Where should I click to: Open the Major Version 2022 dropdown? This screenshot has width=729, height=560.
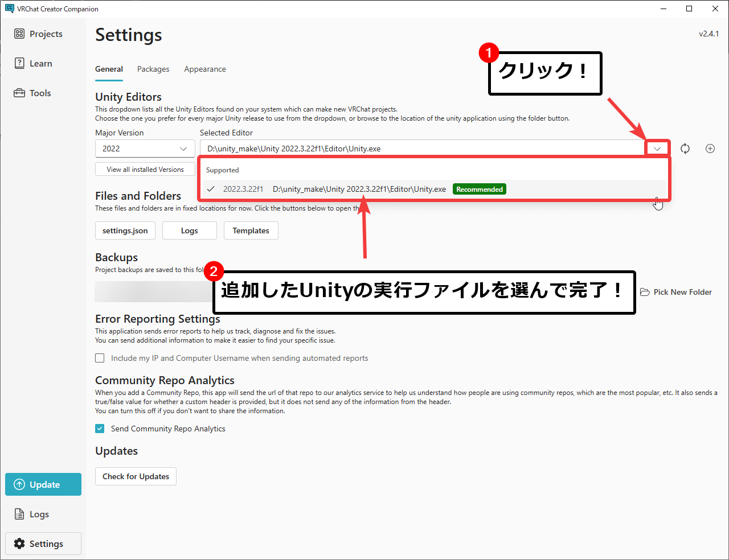[145, 149]
